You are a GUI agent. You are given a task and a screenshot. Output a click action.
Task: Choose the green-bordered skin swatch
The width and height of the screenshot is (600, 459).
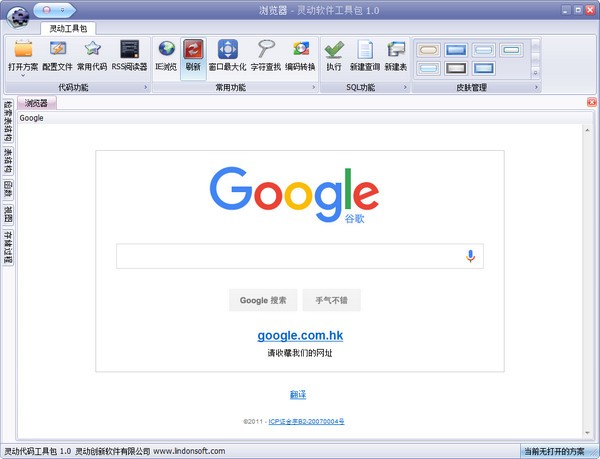[511, 50]
